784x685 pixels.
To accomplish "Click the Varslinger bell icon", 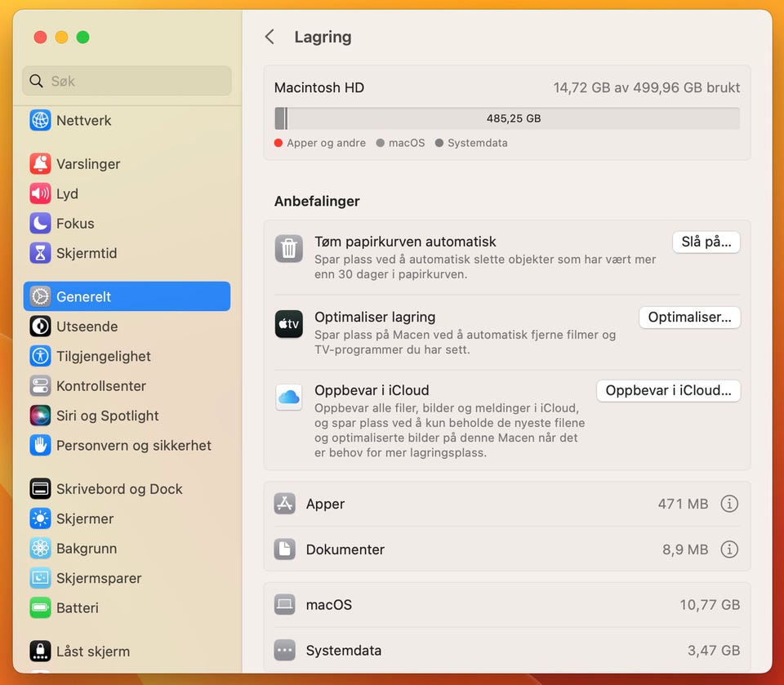I will (40, 164).
